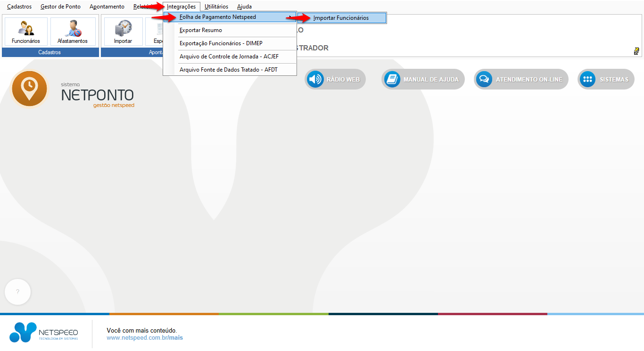Viewport: 644px width, 351px height.
Task: Open the Cadastros menu
Action: click(x=19, y=7)
